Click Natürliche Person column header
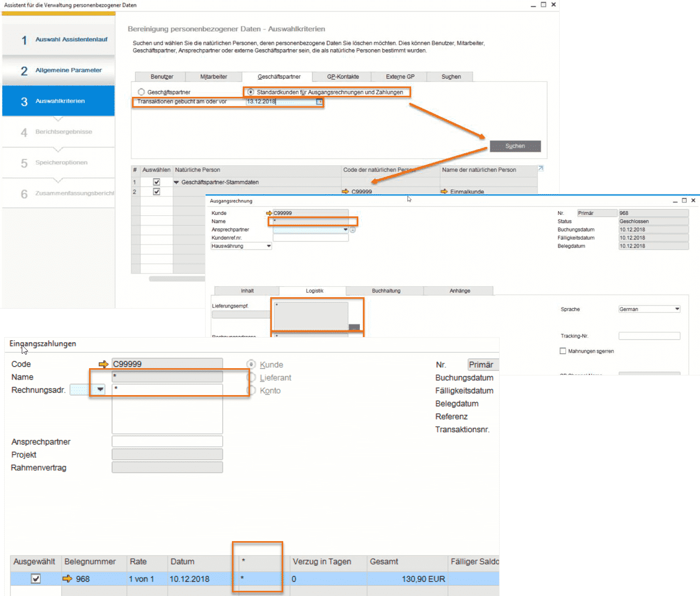700x596 pixels. click(257, 170)
